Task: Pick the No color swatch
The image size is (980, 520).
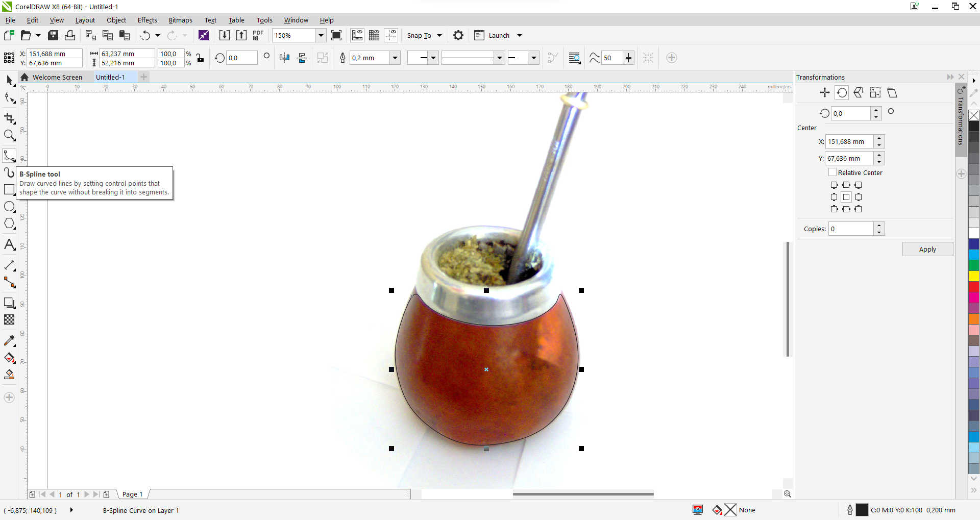Action: click(x=974, y=115)
